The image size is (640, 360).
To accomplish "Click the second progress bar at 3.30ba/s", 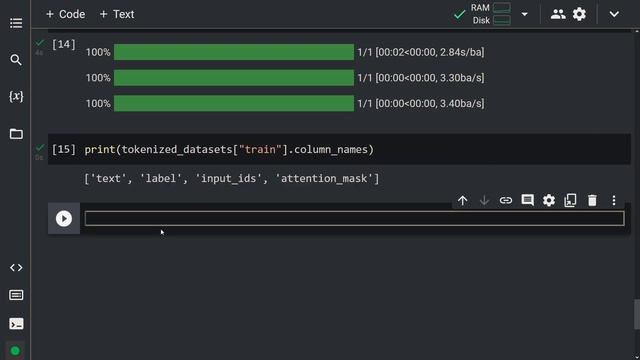I will pos(234,78).
